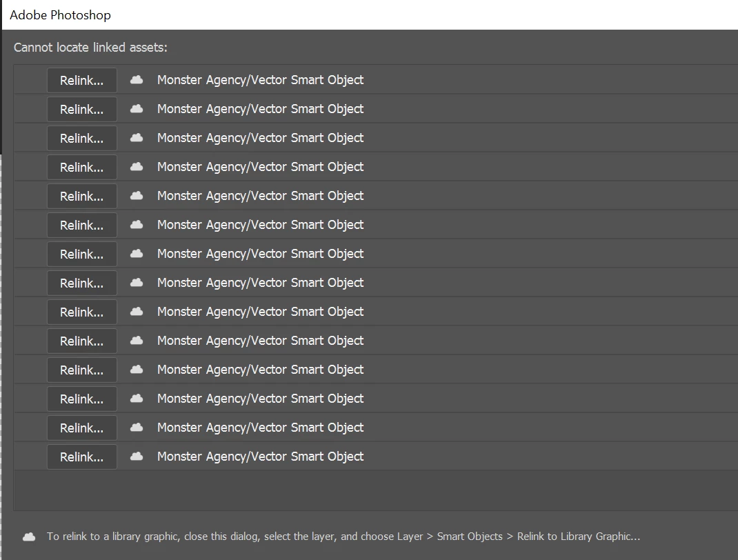Click Relink... in the third asset row
Viewport: 738px width, 560px height.
(82, 139)
